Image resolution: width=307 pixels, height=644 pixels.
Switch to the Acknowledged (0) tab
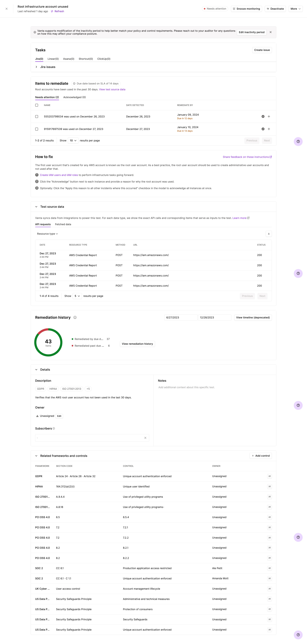pos(74,97)
